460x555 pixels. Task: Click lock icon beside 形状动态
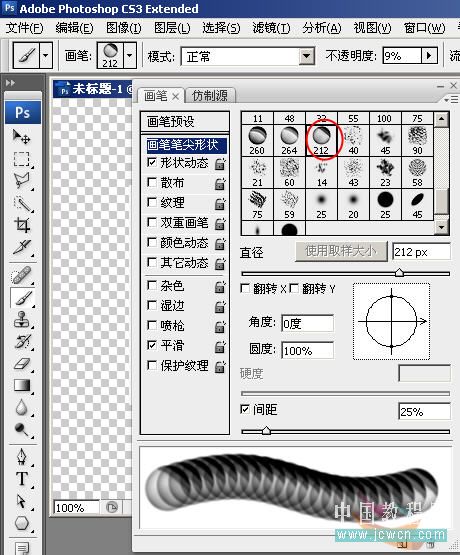click(x=220, y=164)
